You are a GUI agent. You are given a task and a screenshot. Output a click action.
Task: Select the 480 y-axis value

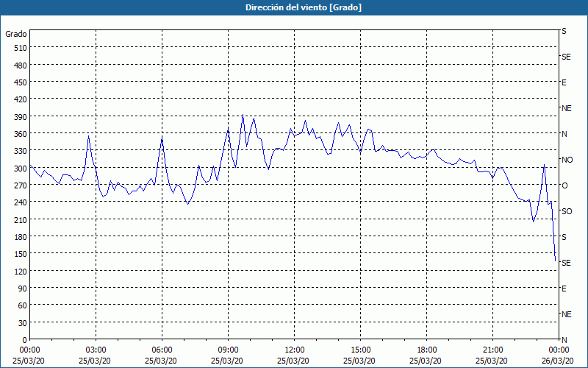point(21,66)
